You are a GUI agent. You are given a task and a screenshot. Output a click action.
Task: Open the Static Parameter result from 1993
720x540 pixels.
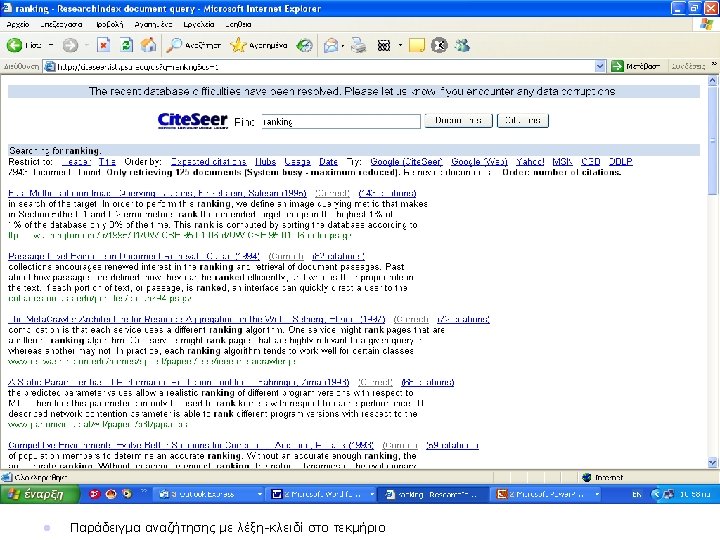click(179, 382)
